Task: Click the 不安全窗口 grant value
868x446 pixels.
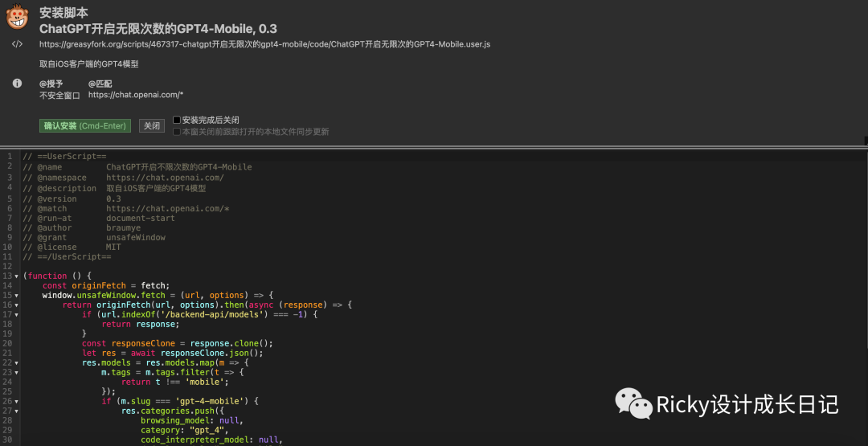Action: pos(59,95)
